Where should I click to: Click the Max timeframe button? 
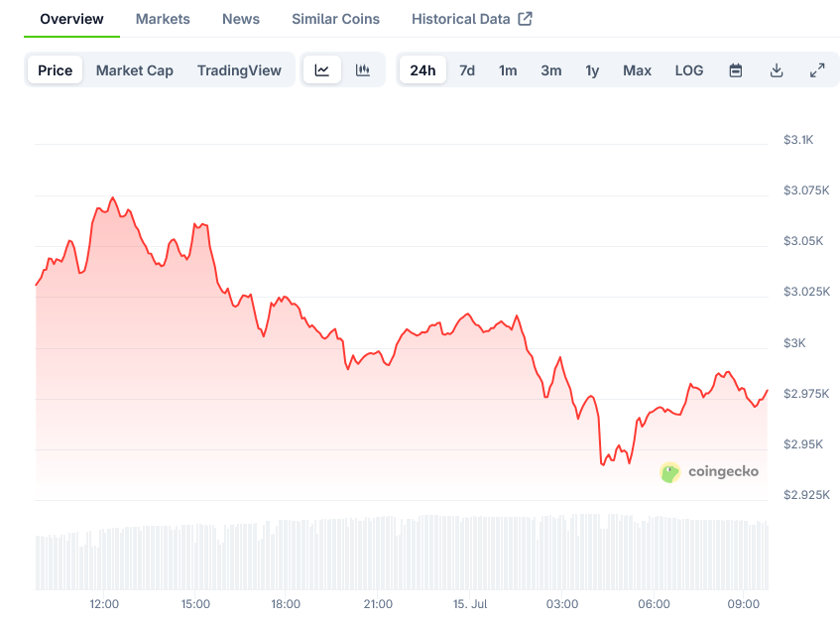click(637, 70)
